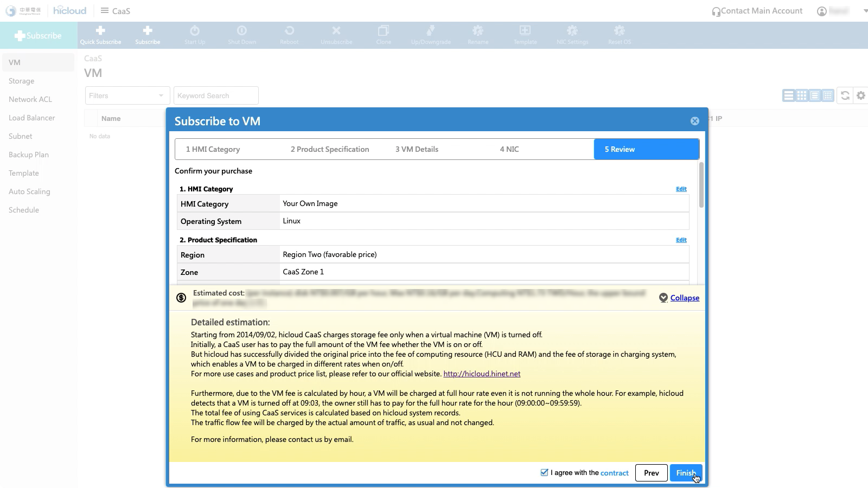Go to the 1 HMI Category step
Screen dimensions: 868x488
coord(213,149)
